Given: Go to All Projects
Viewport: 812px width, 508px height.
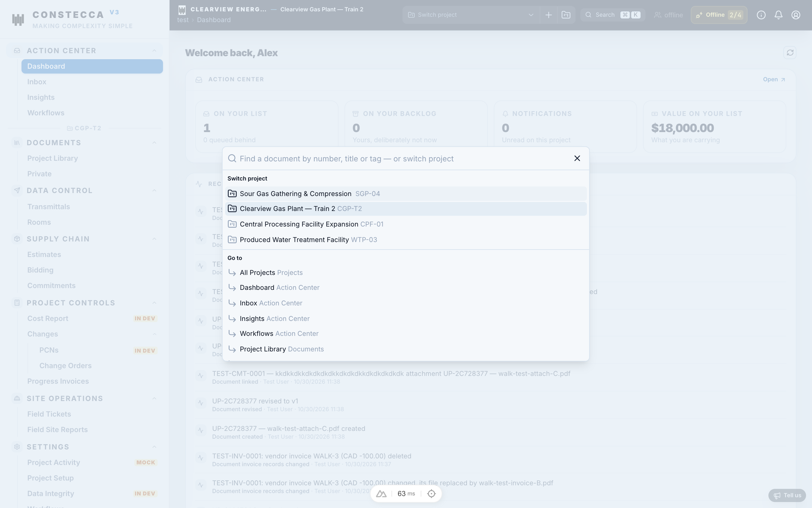Looking at the screenshot, I should point(406,273).
